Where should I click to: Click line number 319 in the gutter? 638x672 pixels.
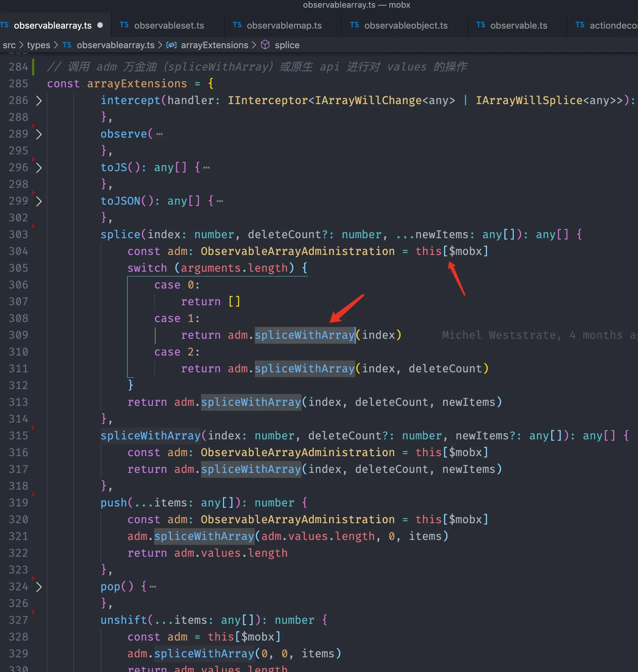pyautogui.click(x=18, y=503)
